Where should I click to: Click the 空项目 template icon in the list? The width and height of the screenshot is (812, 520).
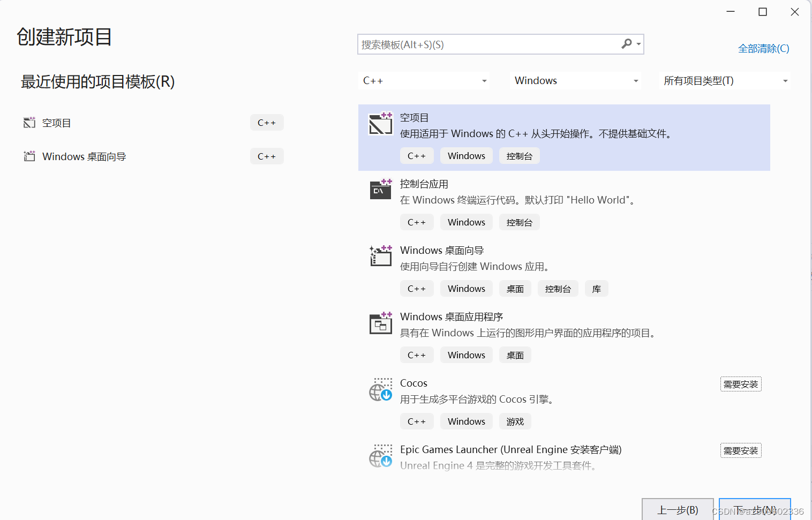click(x=380, y=124)
